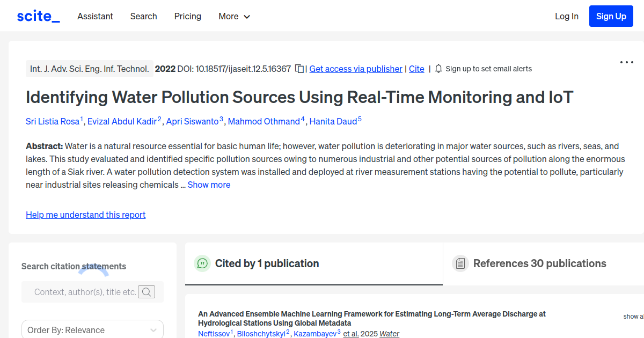Select the Cited by 1 publication tab
644x338 pixels.
point(267,263)
